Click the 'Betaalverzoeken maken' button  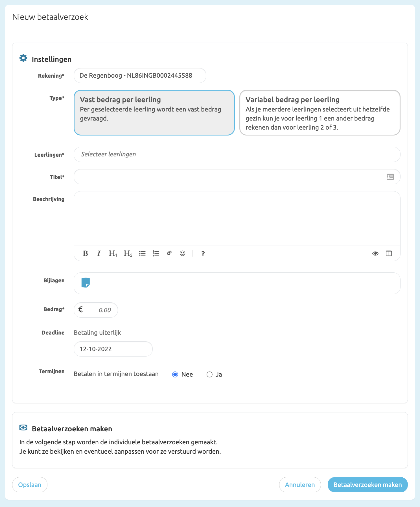click(368, 485)
